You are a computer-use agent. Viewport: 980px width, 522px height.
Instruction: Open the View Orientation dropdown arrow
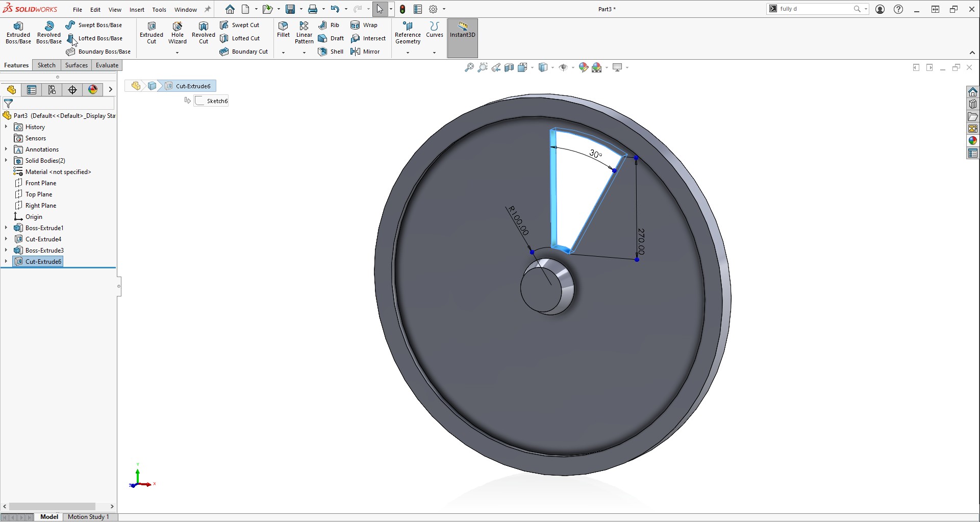[532, 67]
